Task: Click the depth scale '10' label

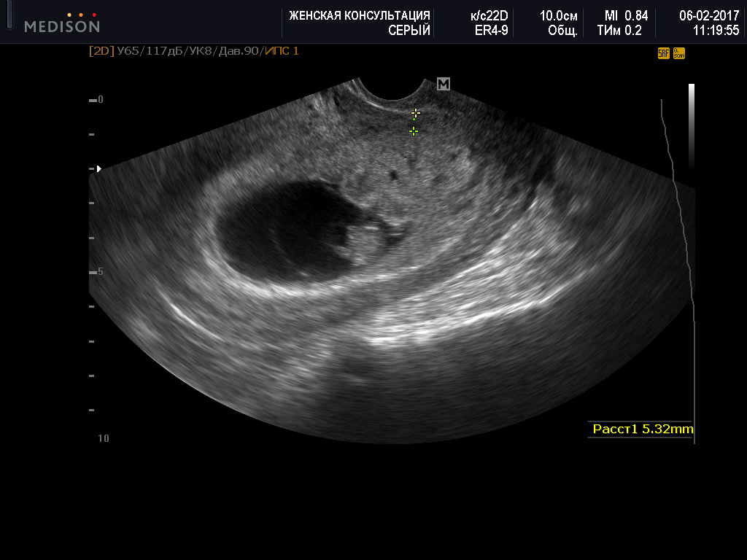Action: [104, 438]
